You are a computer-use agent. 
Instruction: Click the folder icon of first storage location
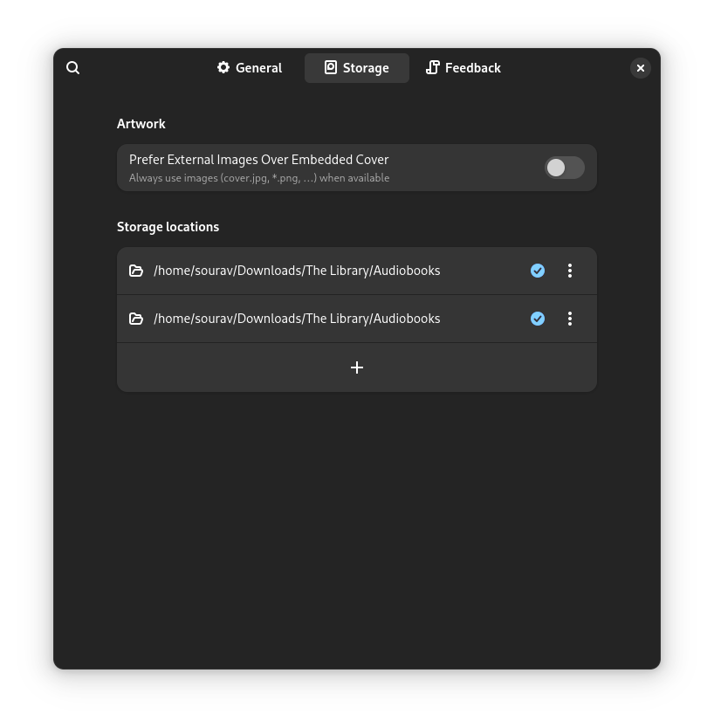136,271
